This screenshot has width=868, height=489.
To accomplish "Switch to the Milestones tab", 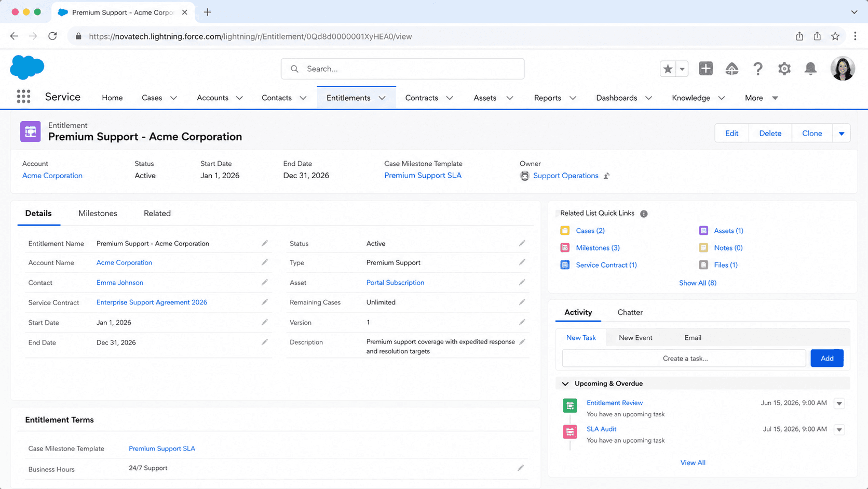I will pos(98,213).
